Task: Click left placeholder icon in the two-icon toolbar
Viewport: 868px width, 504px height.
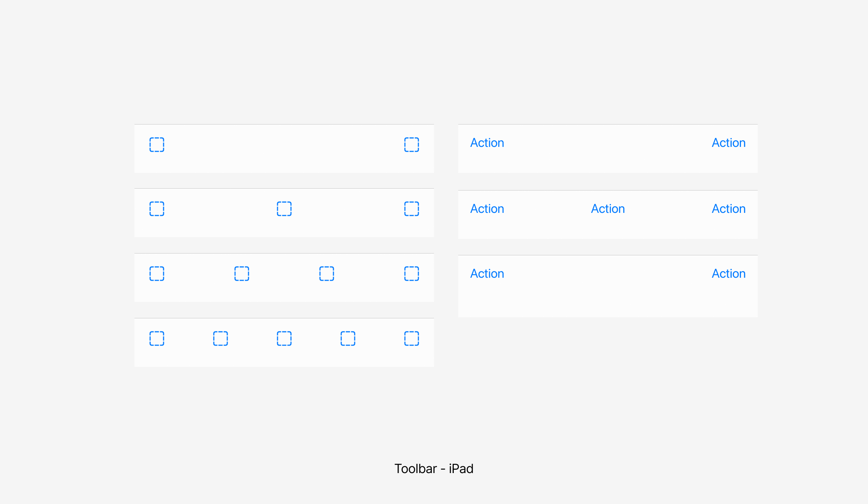Action: [157, 145]
